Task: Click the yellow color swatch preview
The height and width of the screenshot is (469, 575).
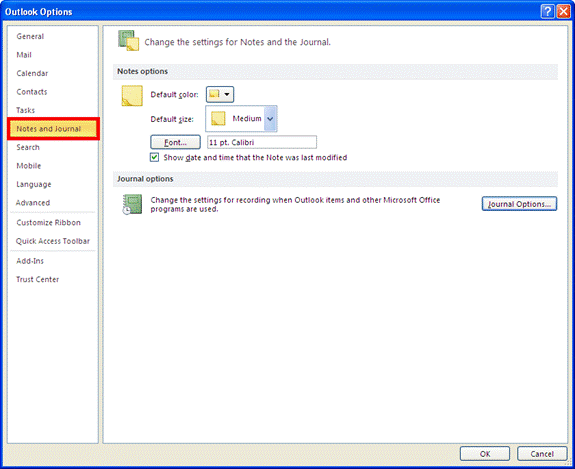Action: pos(214,94)
